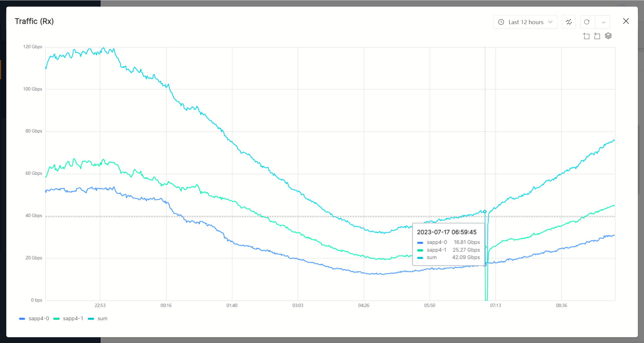
Task: Click the green sapp4-1 legend color marker
Action: pyautogui.click(x=57, y=318)
